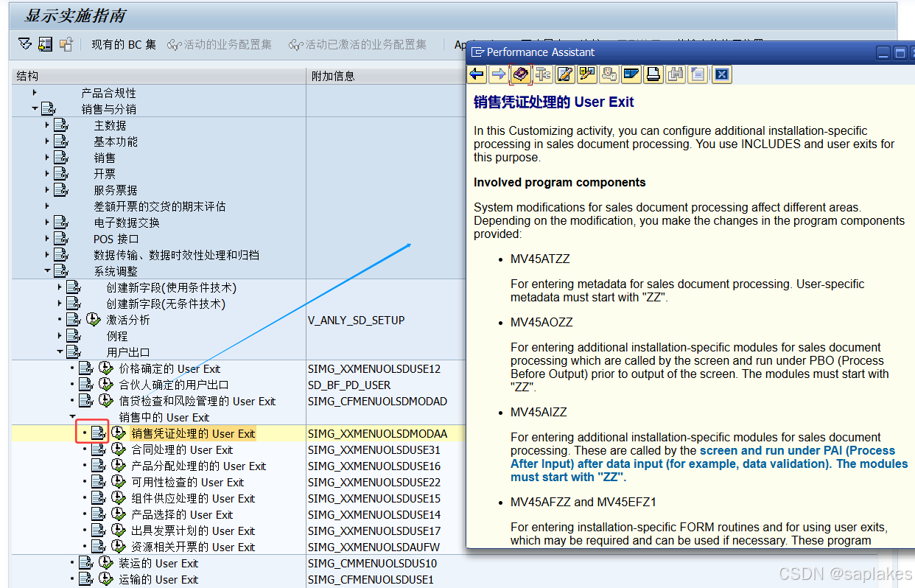The height and width of the screenshot is (588, 915).
Task: Execute 合同处理的 User Exit activity icon
Action: [x=118, y=449]
